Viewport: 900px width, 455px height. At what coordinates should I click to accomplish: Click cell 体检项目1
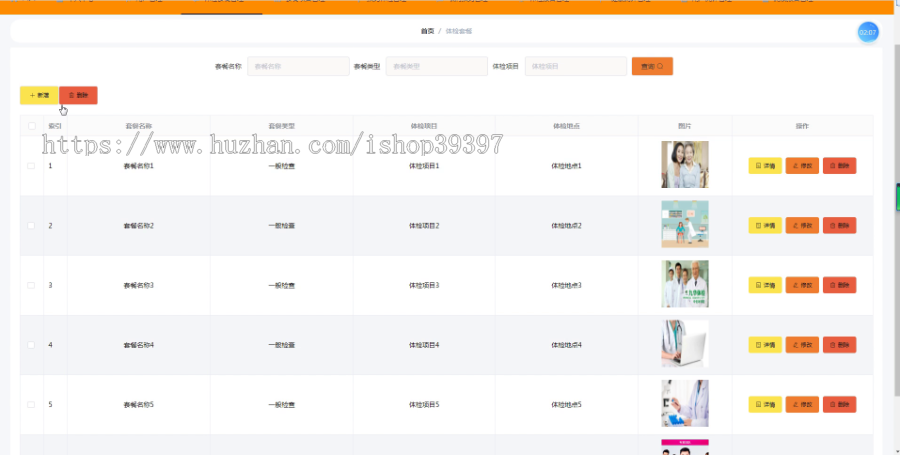(x=424, y=166)
